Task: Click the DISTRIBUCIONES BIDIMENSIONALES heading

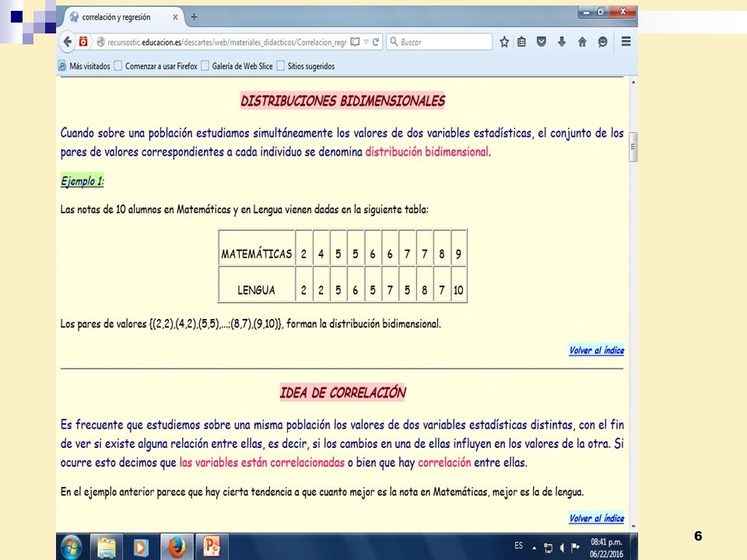Action: tap(342, 101)
